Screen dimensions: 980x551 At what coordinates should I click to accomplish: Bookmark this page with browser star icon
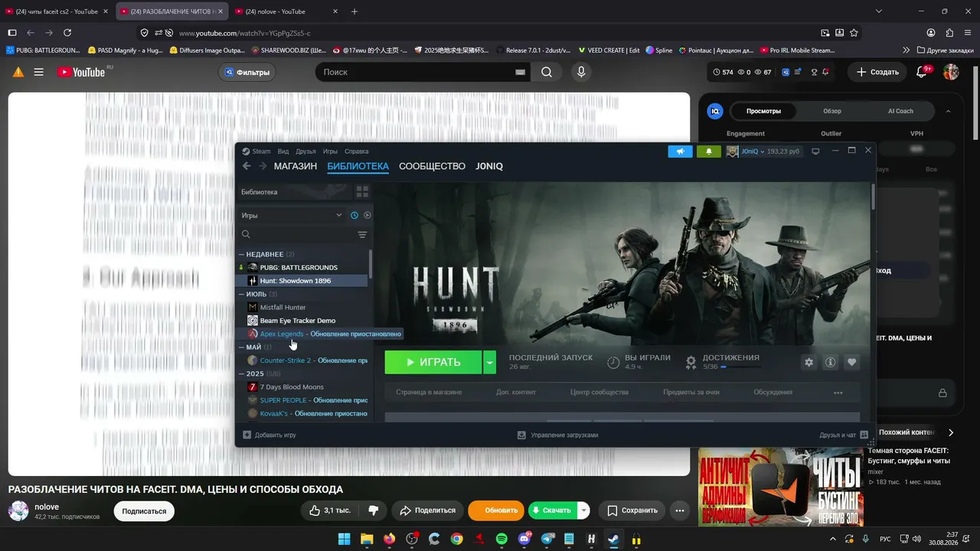(854, 33)
